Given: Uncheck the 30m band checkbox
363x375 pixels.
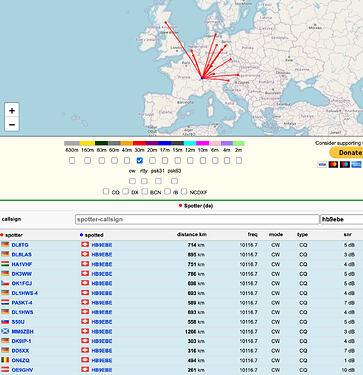Looking at the screenshot, I should (x=140, y=160).
